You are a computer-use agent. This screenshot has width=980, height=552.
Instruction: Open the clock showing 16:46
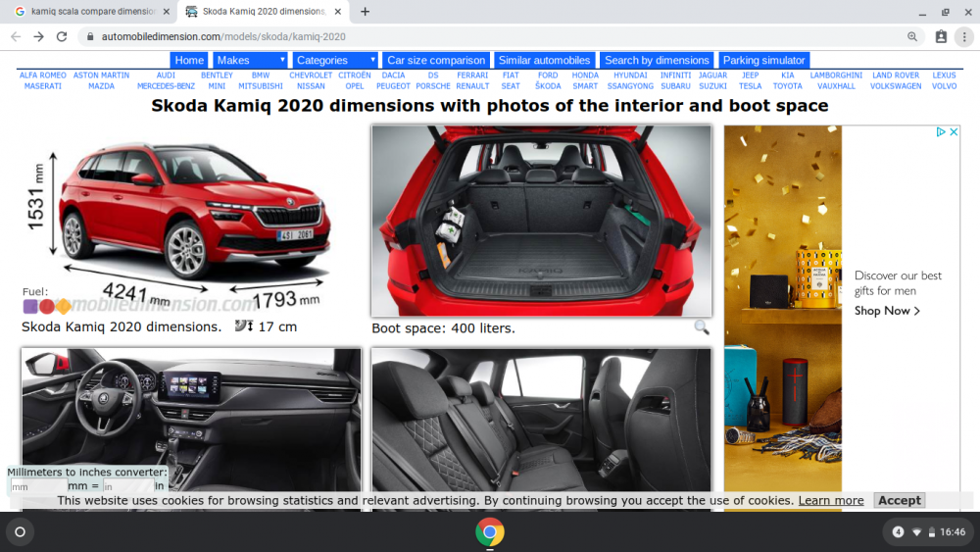tap(953, 532)
